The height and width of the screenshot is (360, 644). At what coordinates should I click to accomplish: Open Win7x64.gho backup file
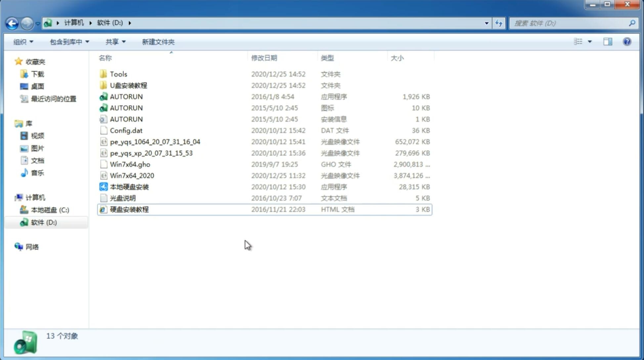[x=130, y=164]
